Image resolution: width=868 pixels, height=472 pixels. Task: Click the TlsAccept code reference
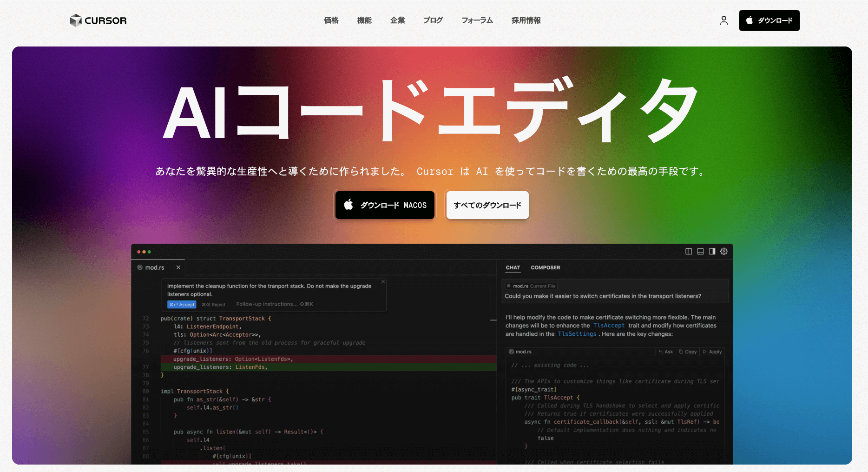tap(609, 326)
